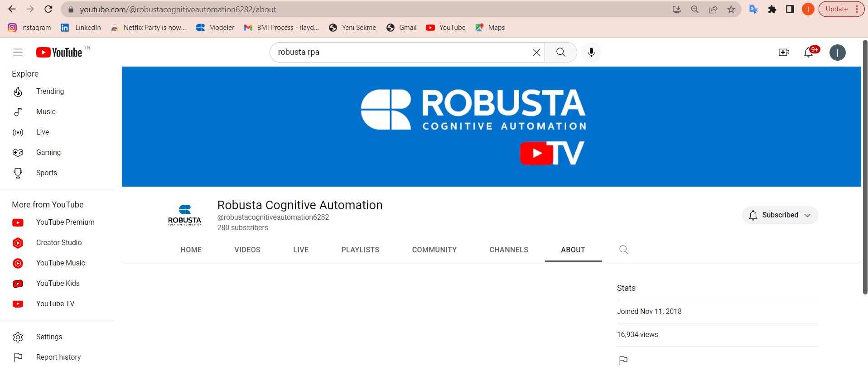Open the COMMUNITY tab
The height and width of the screenshot is (371, 868).
point(434,250)
